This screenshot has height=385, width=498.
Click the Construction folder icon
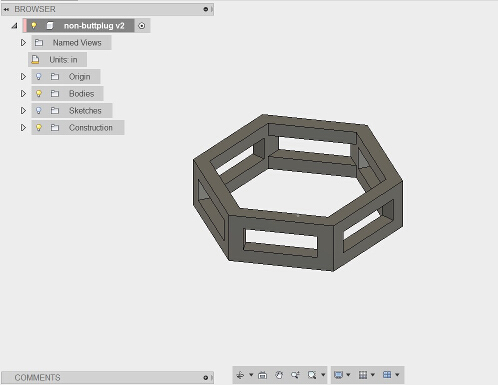pos(55,128)
